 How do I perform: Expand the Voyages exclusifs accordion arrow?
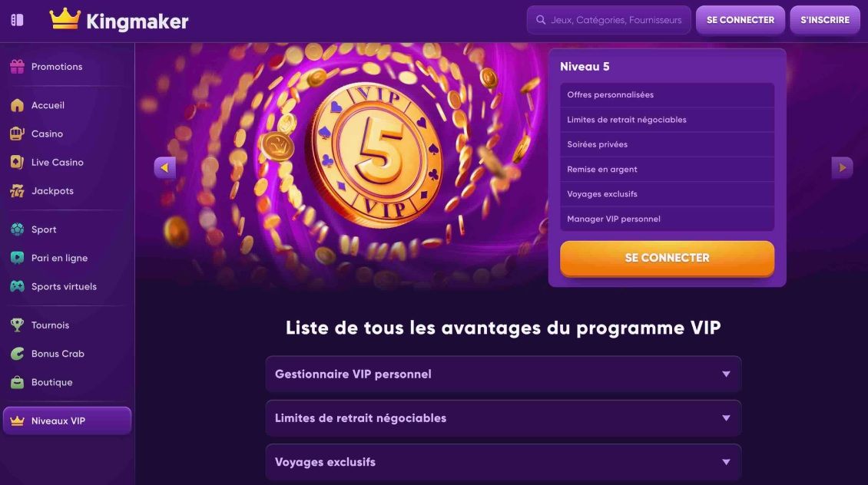(726, 462)
